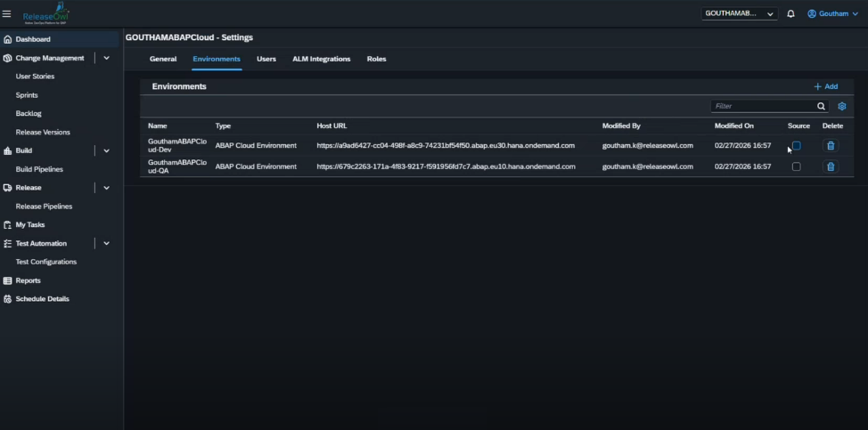Delete the GouthamABAPCloud-QA environment
Image resolution: width=868 pixels, height=430 pixels.
[x=831, y=166]
